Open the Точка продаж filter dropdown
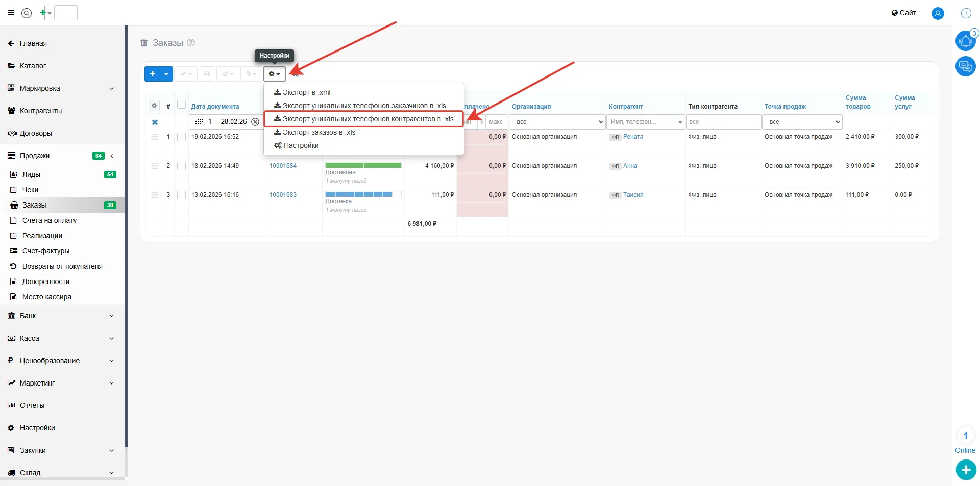The image size is (980, 486). (x=801, y=122)
